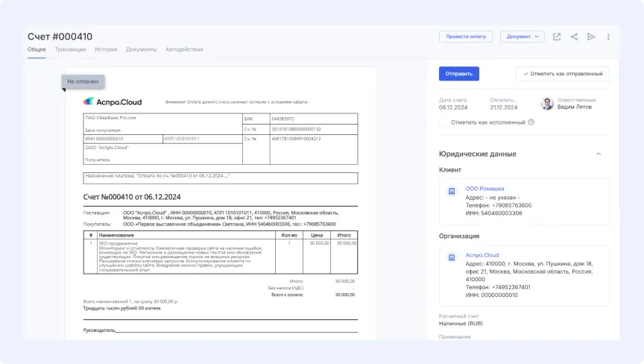The width and height of the screenshot is (644, 364).
Task: Click the help icon near Отметить как исполненный
Action: point(531,122)
